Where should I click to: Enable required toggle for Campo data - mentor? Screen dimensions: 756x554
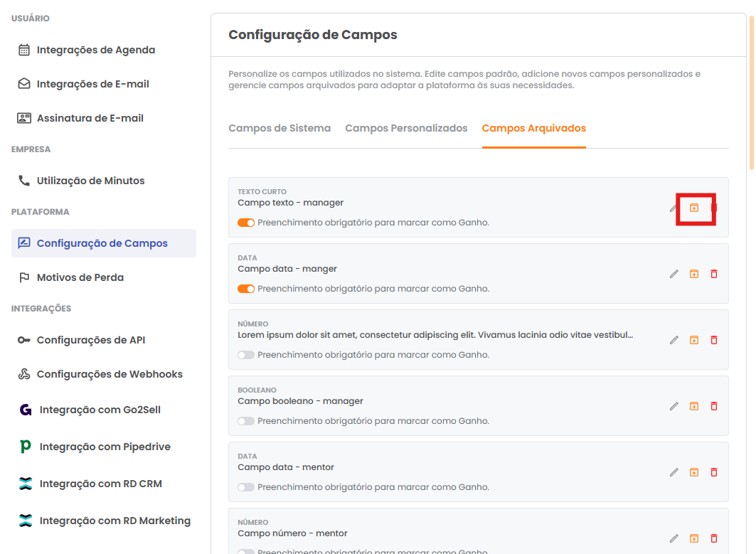[246, 487]
